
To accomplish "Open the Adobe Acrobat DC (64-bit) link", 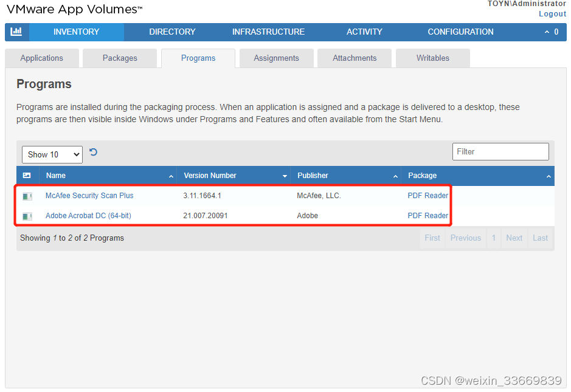I will pyautogui.click(x=89, y=216).
